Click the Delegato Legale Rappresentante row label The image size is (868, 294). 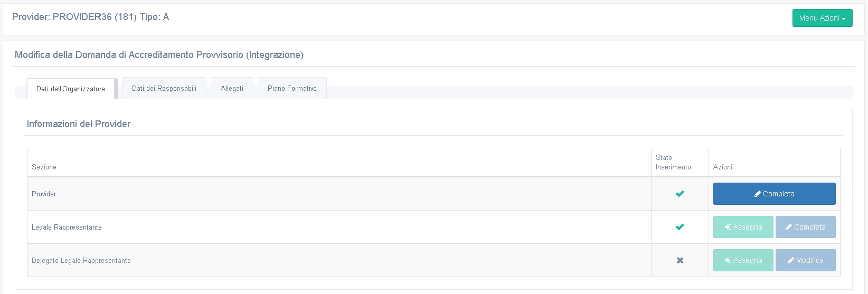(x=81, y=260)
